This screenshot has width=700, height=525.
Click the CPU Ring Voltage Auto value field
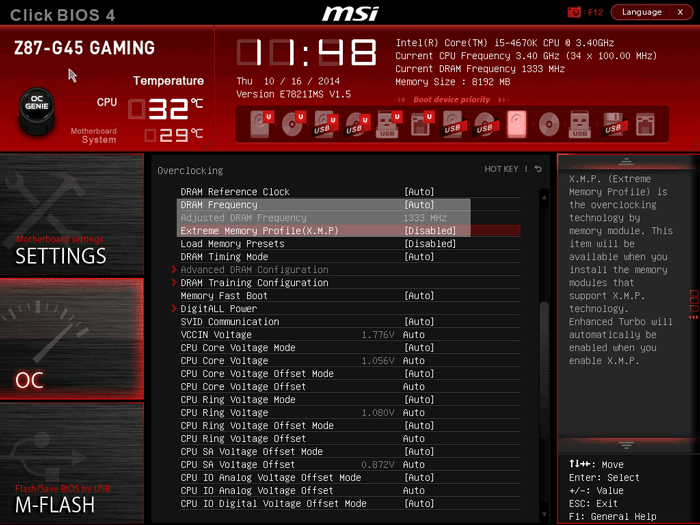tap(414, 412)
